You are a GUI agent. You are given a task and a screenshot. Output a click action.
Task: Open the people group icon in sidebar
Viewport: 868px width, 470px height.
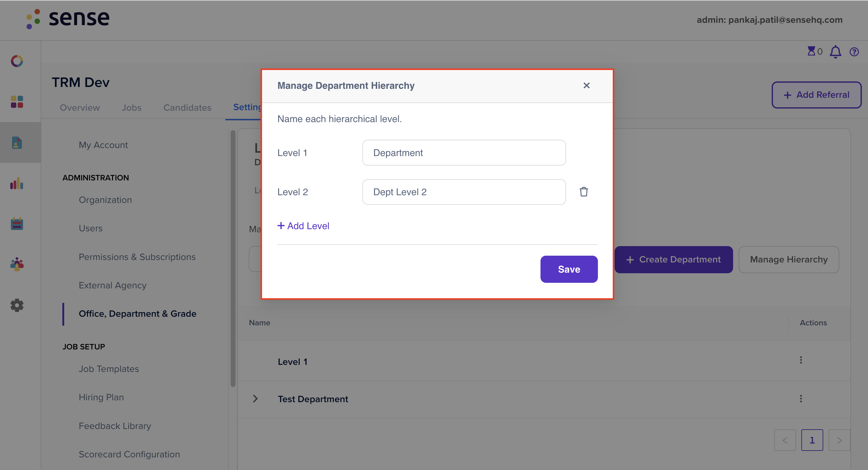17,264
